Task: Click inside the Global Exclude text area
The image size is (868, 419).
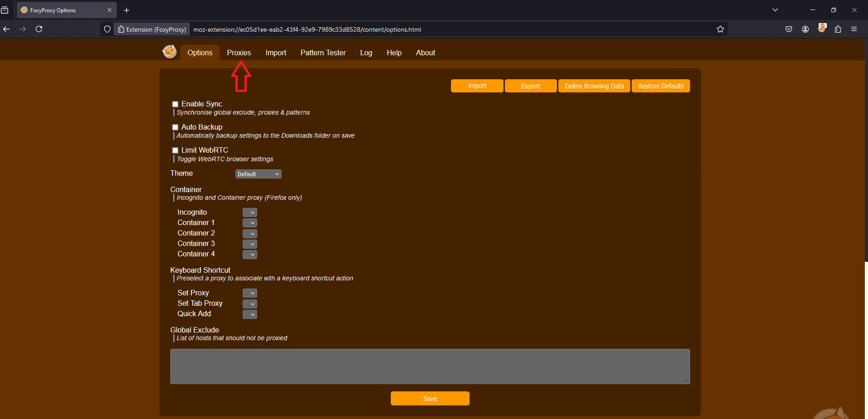Action: coord(429,366)
